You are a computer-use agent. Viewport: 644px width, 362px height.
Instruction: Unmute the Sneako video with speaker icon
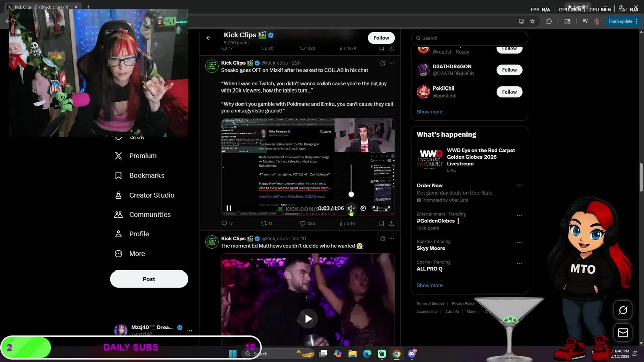351,208
